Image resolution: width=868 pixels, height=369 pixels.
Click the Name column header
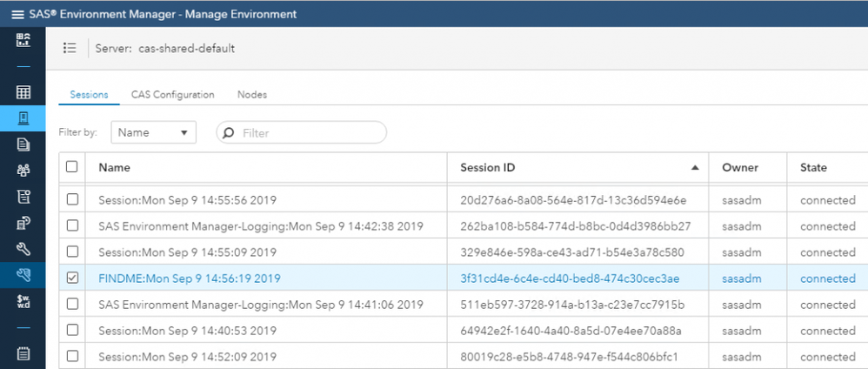coord(114,167)
